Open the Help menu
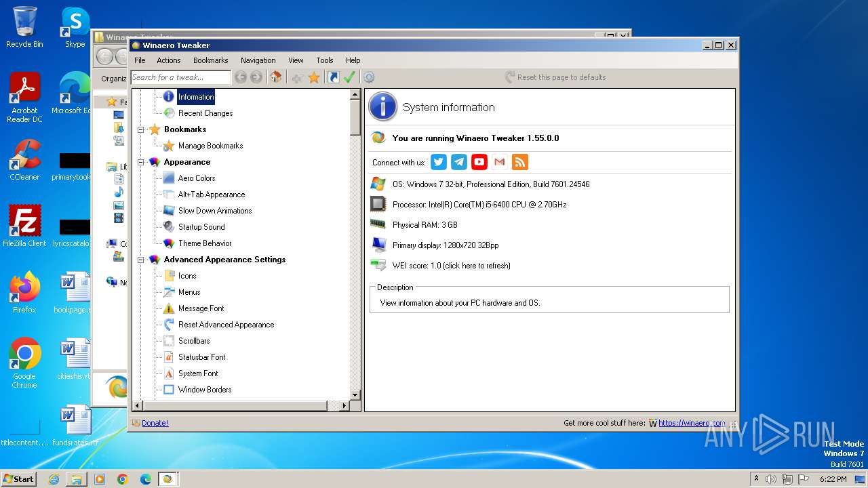Image resolution: width=868 pixels, height=488 pixels. click(x=353, y=60)
